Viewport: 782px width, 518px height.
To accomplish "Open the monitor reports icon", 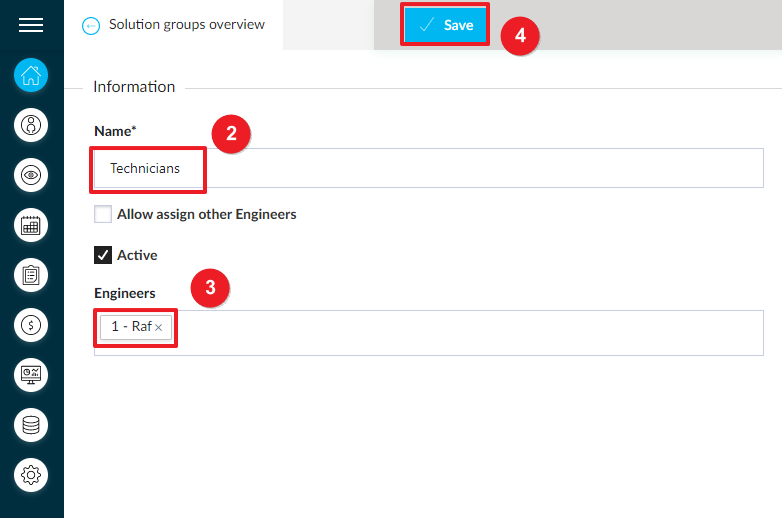I will coord(31,375).
